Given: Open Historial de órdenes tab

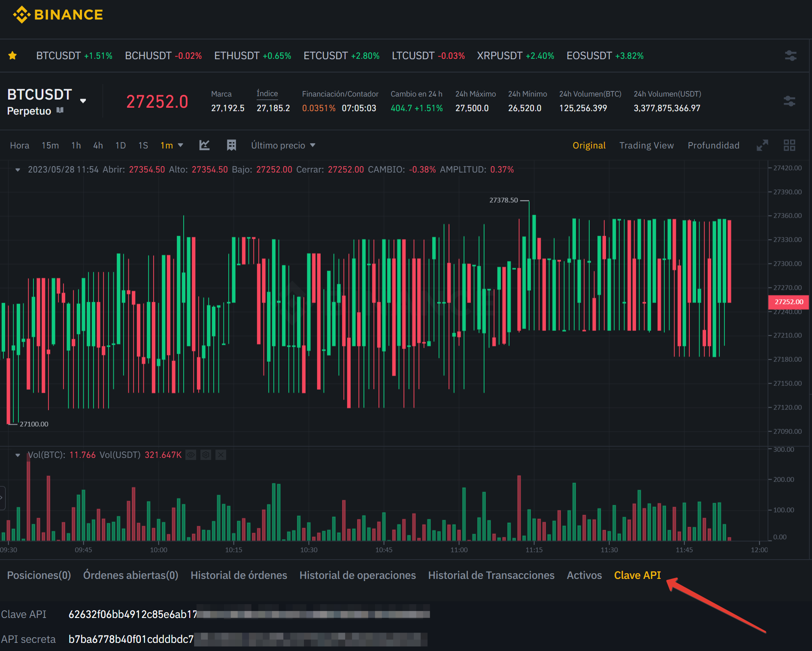Looking at the screenshot, I should 239,575.
